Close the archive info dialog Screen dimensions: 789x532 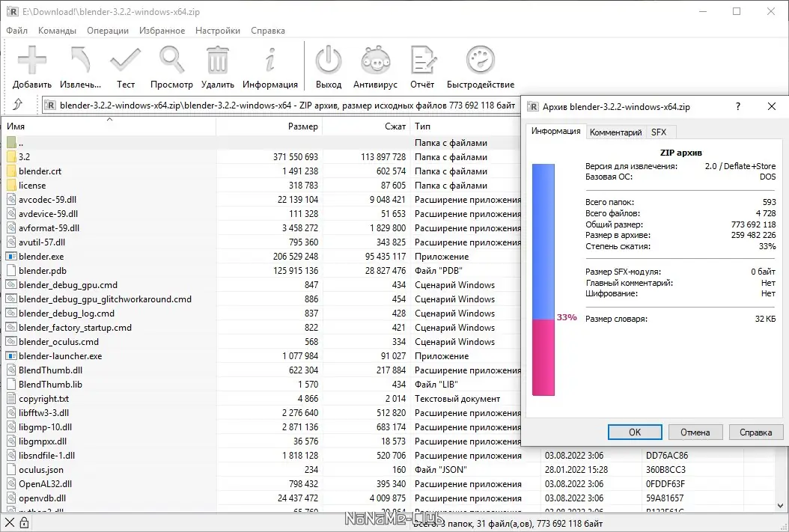click(771, 106)
